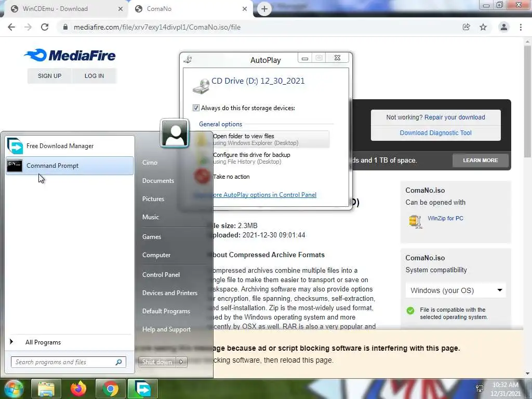The height and width of the screenshot is (399, 532).
Task: Reload the page
Action: point(45,27)
